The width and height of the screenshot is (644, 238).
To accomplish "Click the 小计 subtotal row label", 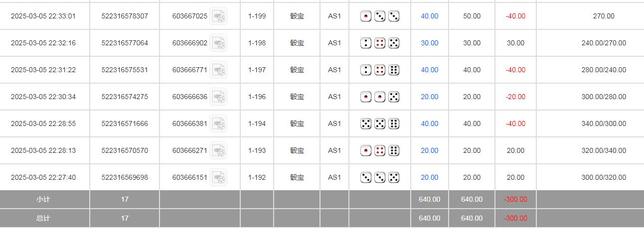I will point(43,200).
